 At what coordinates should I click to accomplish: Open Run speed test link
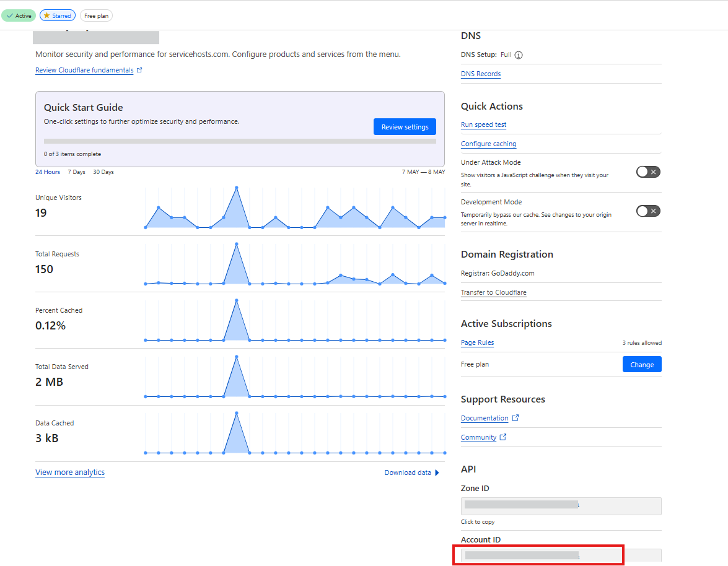click(483, 124)
